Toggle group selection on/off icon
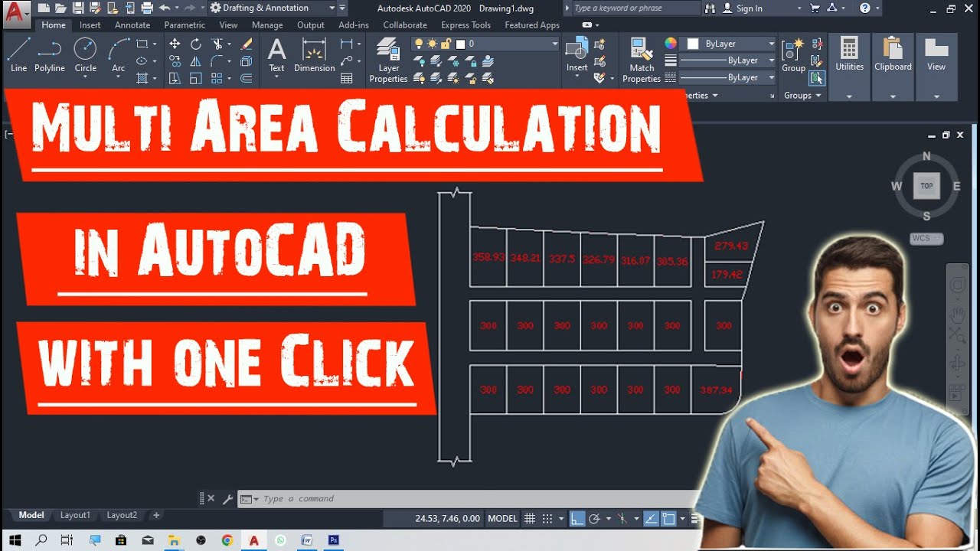Screen dimensions: 980x551 (x=818, y=77)
